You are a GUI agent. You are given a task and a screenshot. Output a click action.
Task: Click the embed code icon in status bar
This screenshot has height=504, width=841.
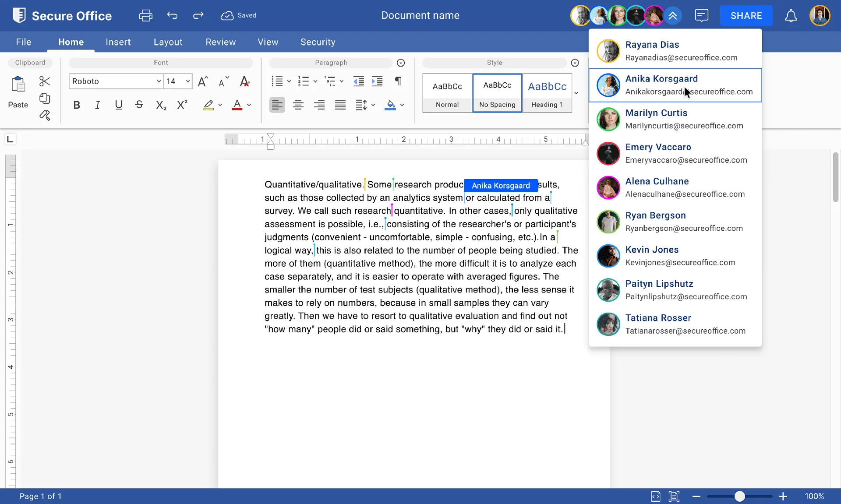point(655,496)
